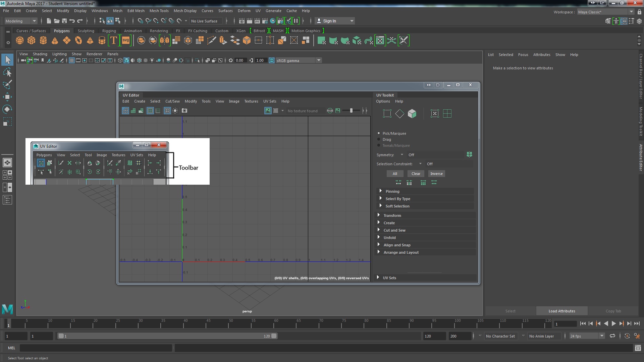
Task: Toggle the texture checker display in UV Editor
Action: (x=275, y=111)
